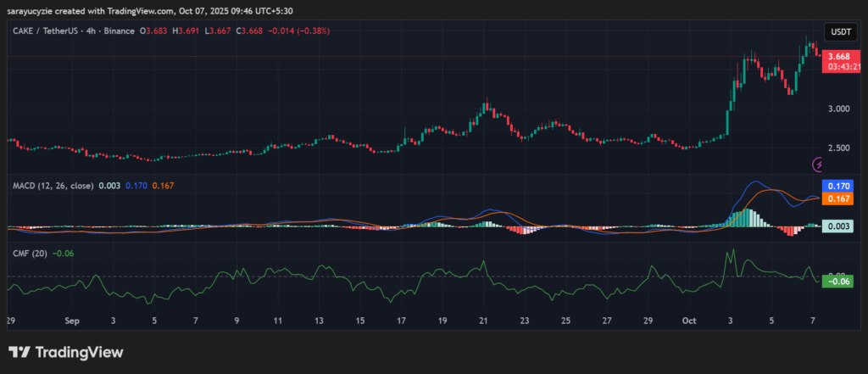Click the TradingView logo icon

tap(20, 352)
